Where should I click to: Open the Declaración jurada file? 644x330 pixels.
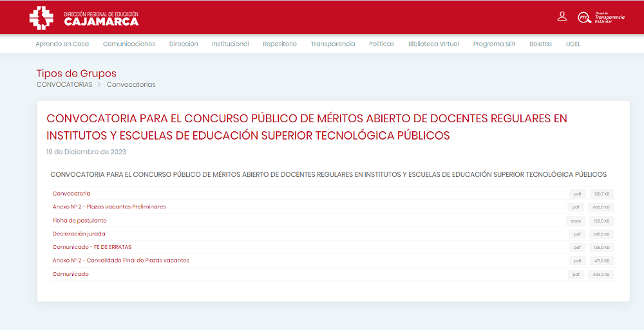(x=79, y=234)
